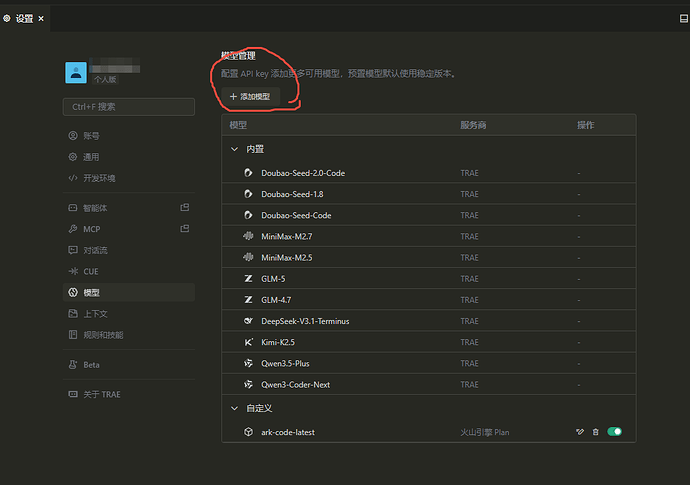Click the 个人版 badge
The image size is (690, 485).
point(105,79)
